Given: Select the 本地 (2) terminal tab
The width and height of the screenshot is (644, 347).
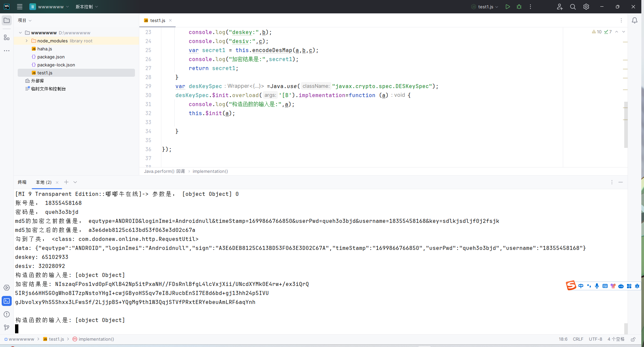Looking at the screenshot, I should (44, 182).
